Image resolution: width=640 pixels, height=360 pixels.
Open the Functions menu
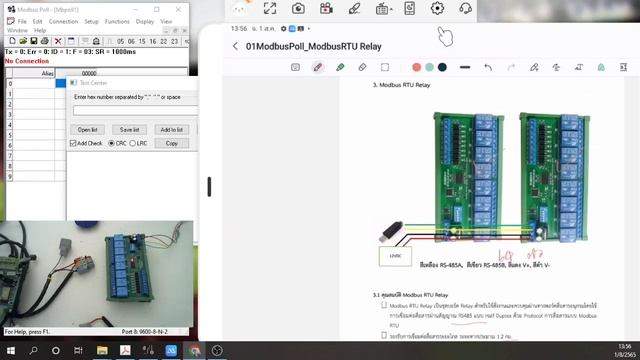tap(117, 21)
